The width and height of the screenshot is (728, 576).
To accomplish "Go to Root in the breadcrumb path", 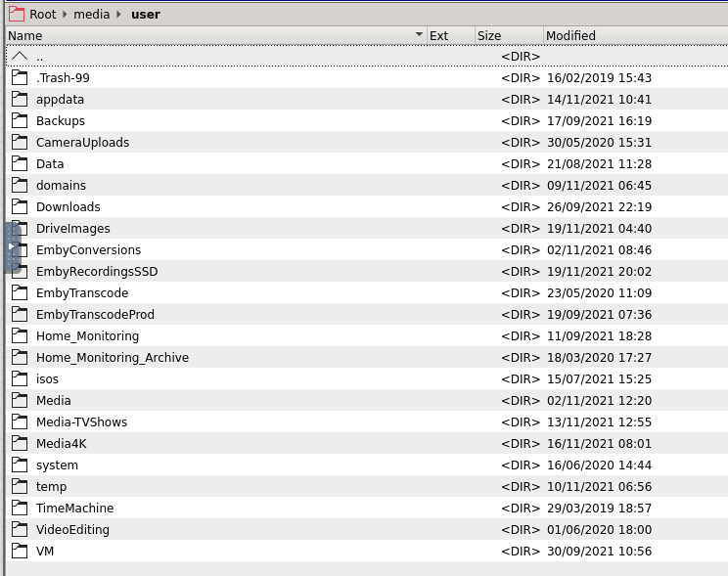I will (43, 15).
